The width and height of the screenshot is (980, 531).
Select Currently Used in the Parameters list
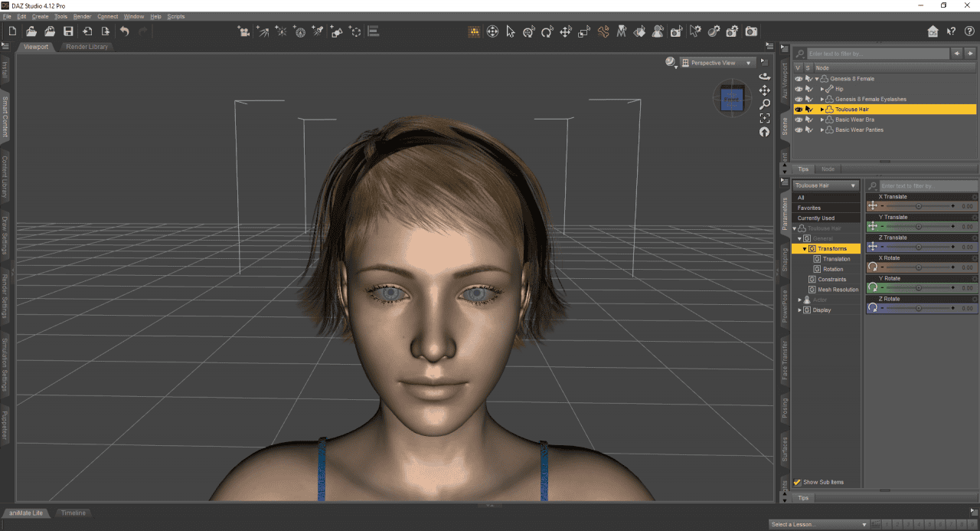[815, 218]
